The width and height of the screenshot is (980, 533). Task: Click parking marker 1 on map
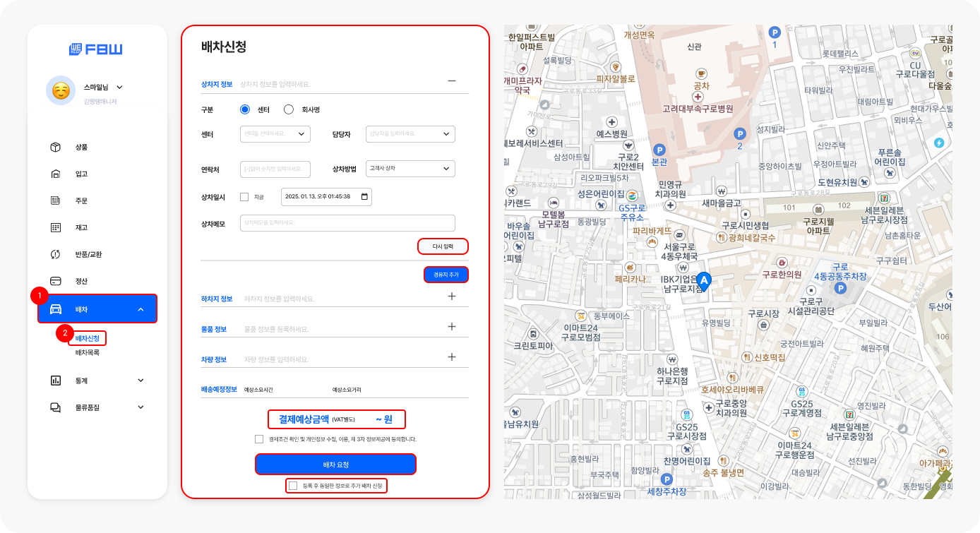(775, 32)
